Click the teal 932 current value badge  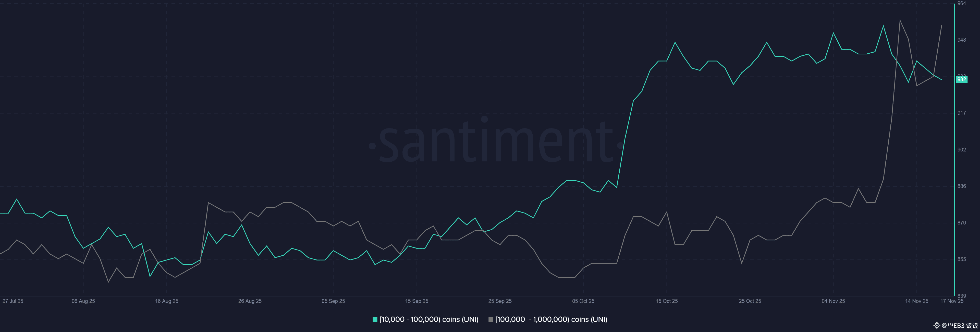coord(961,80)
